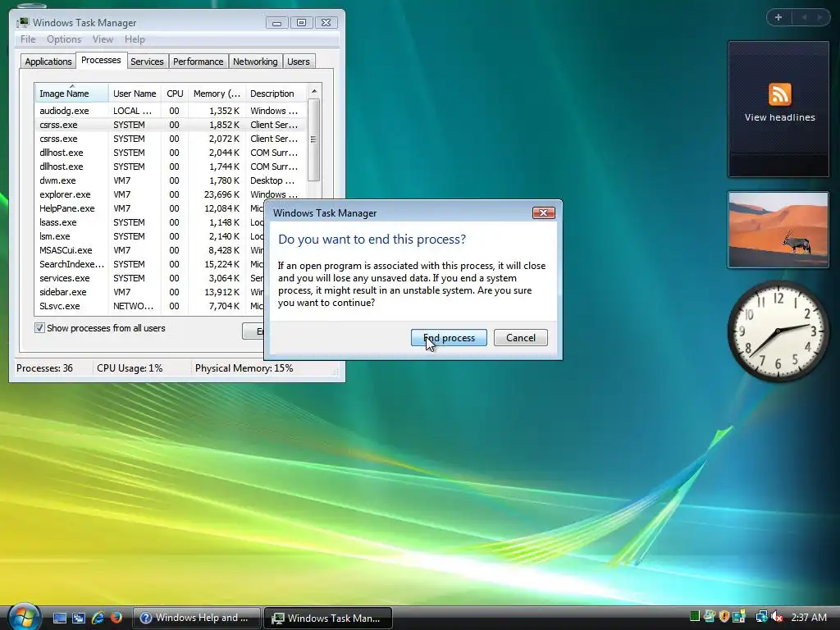Screen dimensions: 840x630
Task: Select the dwm.exe process
Action: 171,180
